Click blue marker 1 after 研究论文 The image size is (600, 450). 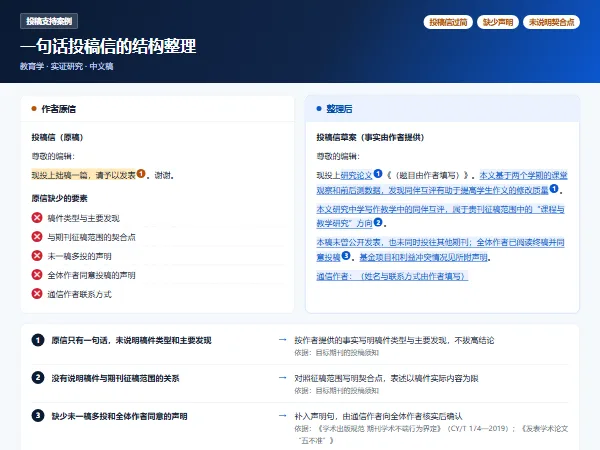pos(378,174)
